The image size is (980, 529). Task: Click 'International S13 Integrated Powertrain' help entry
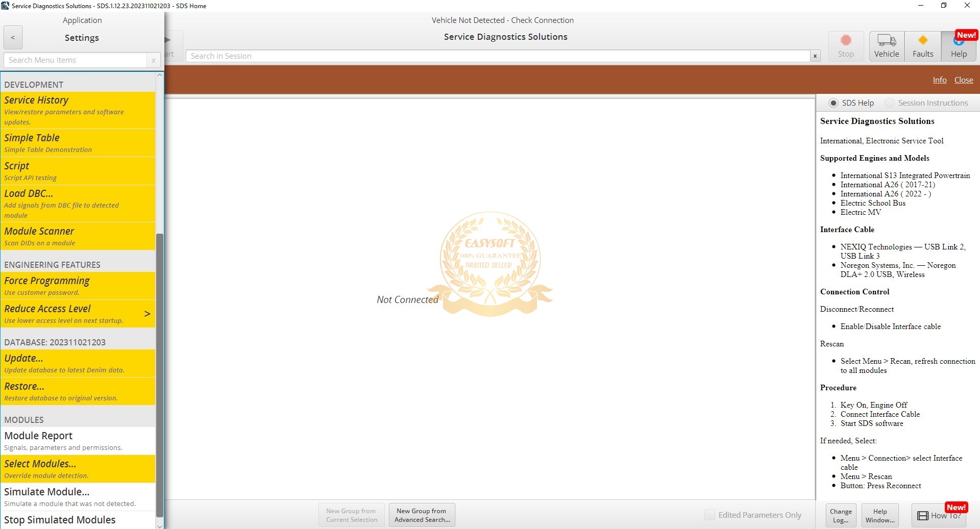[905, 175]
